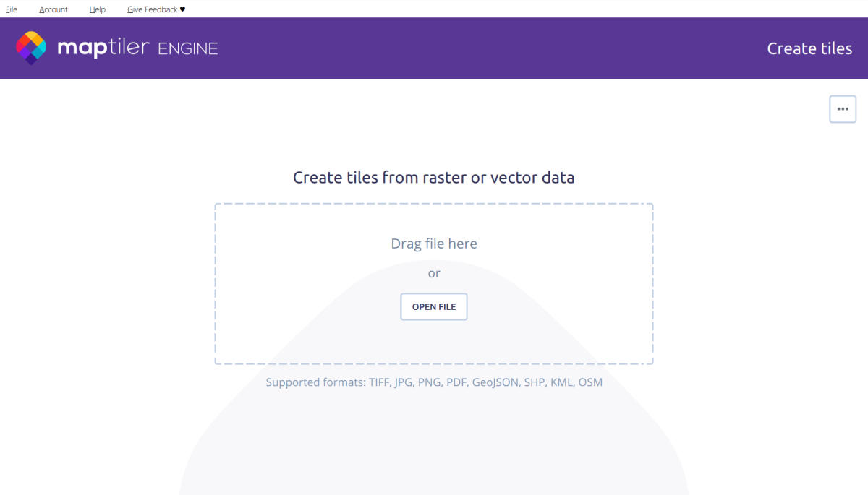
Task: Click the heart icon beside Give Feedback
Action: [x=182, y=9]
